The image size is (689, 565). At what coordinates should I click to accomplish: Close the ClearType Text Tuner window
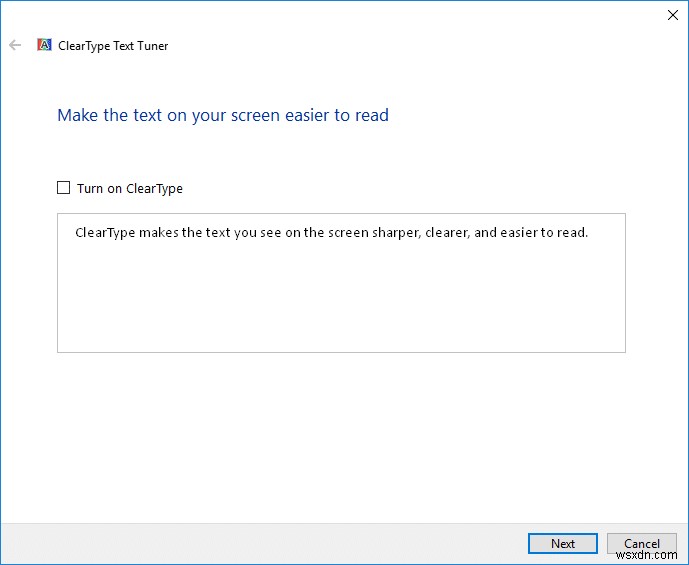pyautogui.click(x=672, y=15)
